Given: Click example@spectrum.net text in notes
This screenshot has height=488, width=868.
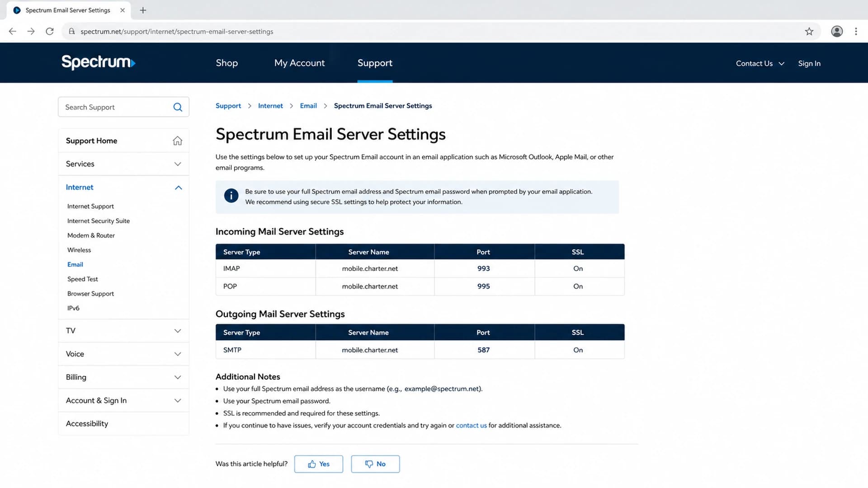Looking at the screenshot, I should [442, 389].
